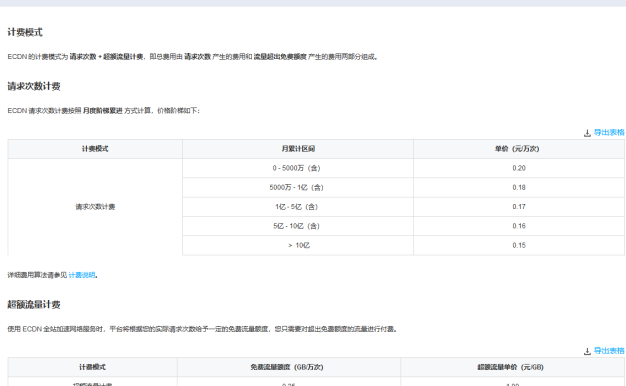Click the 请求次数计费 merged table cell
The image size is (626, 386).
point(95,207)
